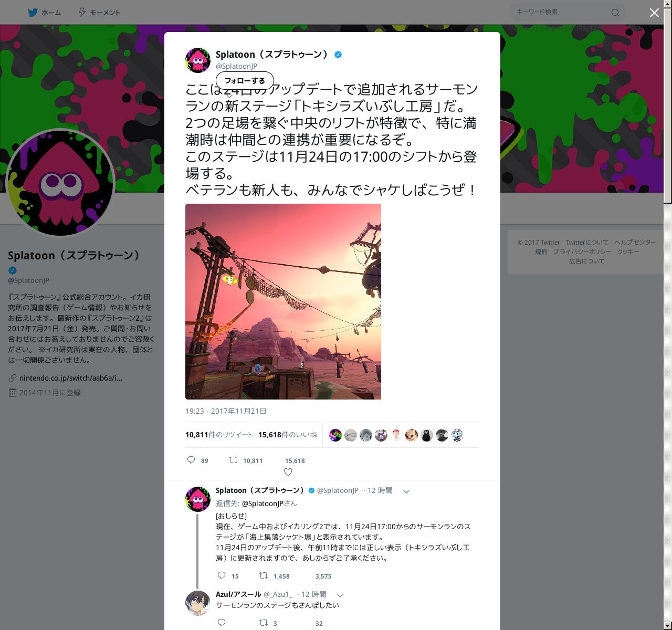Reply icon on おしらせ tweet with 15
The width and height of the screenshot is (672, 630).
coord(222,575)
